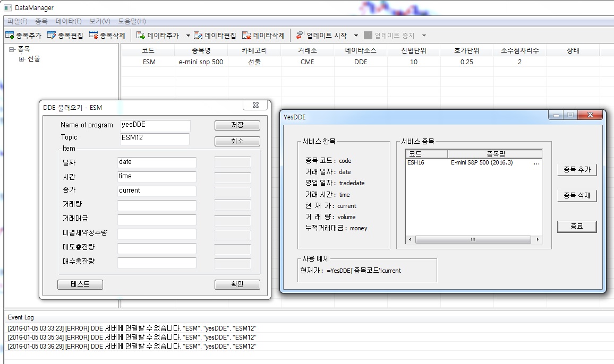This screenshot has width=614, height=364.
Task: Click the 종목추가 toolbar icon
Action: (x=10, y=36)
